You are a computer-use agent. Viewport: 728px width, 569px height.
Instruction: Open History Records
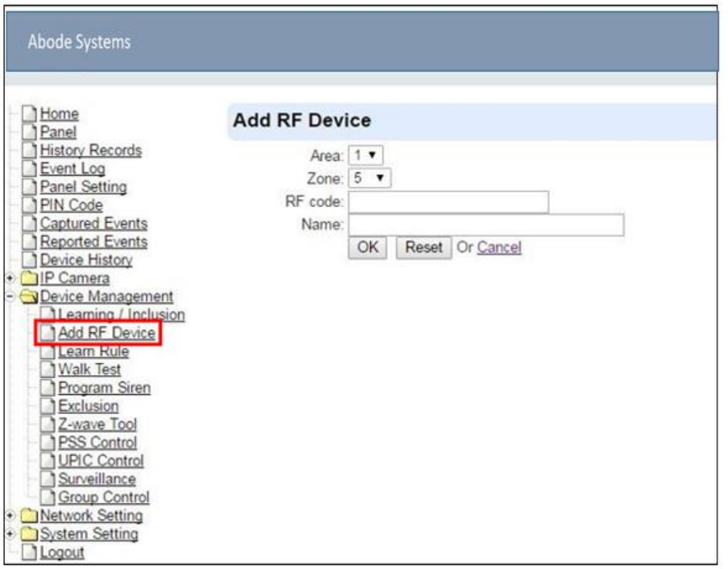tap(91, 150)
